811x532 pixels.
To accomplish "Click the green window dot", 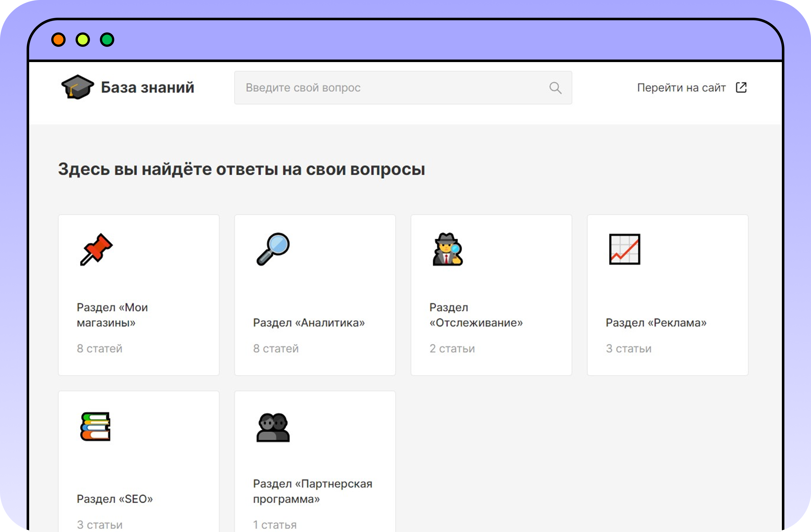I will [107, 40].
